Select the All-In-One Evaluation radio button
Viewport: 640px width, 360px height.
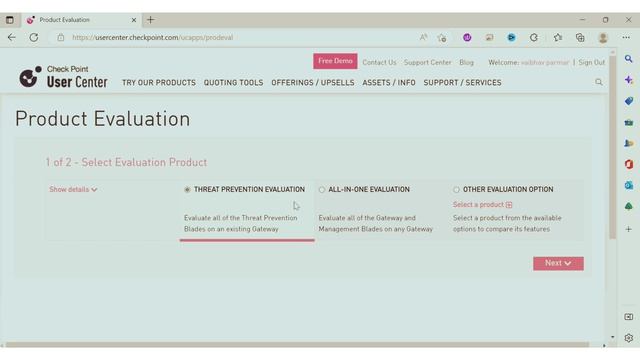322,190
